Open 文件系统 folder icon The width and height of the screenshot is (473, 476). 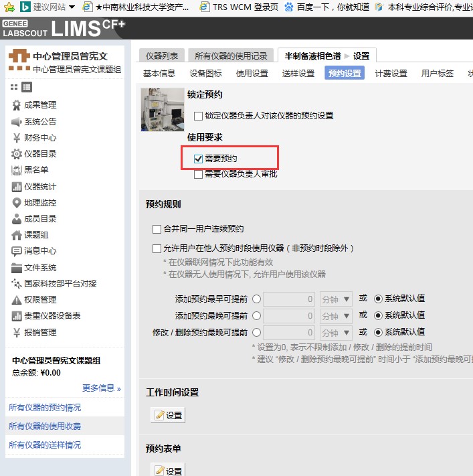[x=17, y=268]
